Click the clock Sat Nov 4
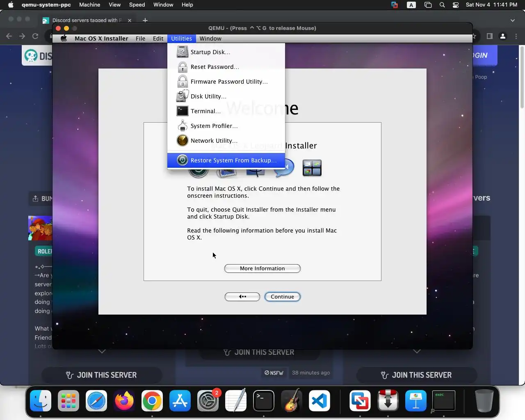This screenshot has height=420, width=525. click(x=491, y=5)
